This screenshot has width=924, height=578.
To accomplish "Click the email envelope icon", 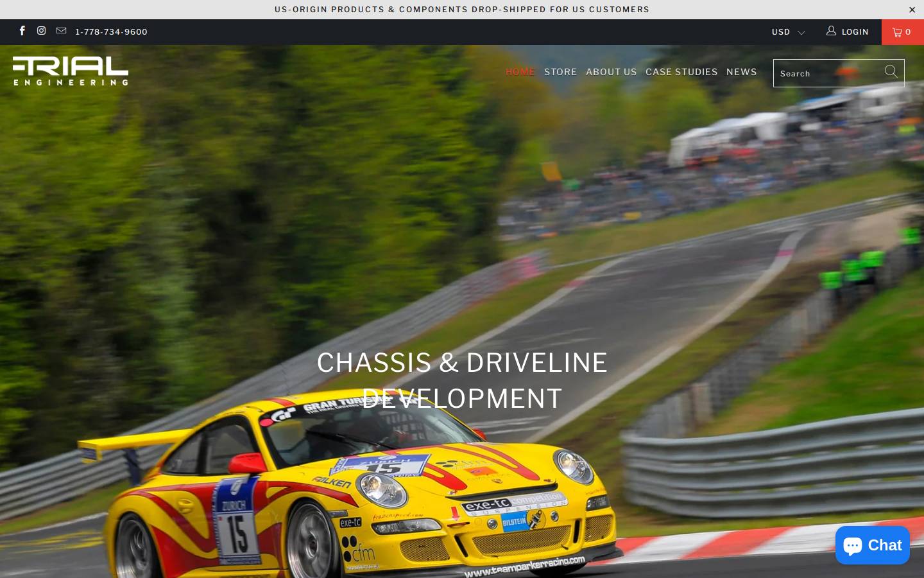I will pos(61,31).
